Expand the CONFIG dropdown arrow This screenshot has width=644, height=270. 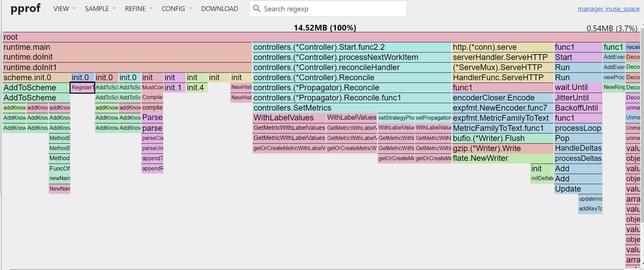191,9
